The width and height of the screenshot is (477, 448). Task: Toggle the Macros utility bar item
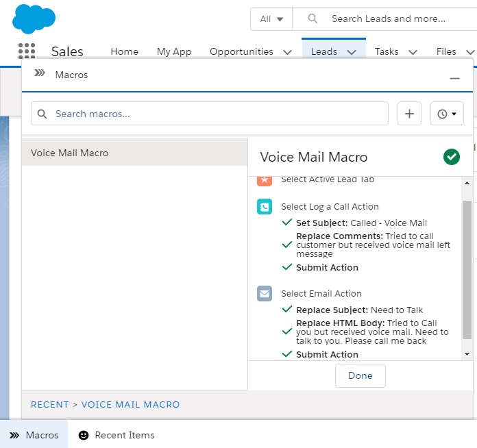tap(34, 435)
